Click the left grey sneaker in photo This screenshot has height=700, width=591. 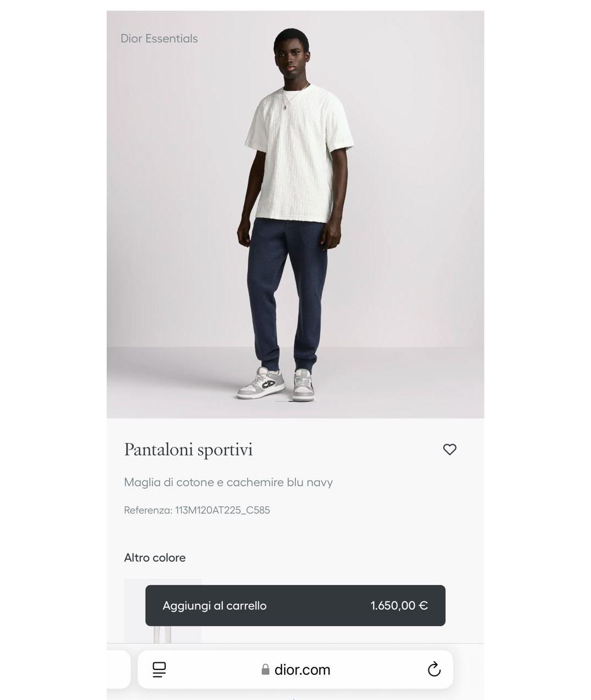(x=261, y=383)
